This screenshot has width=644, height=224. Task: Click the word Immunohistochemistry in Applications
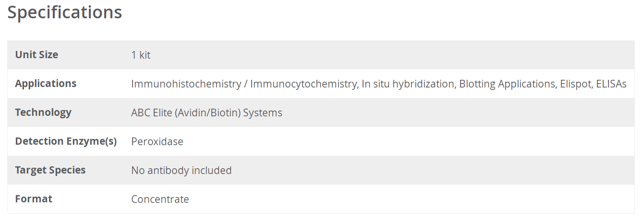186,84
